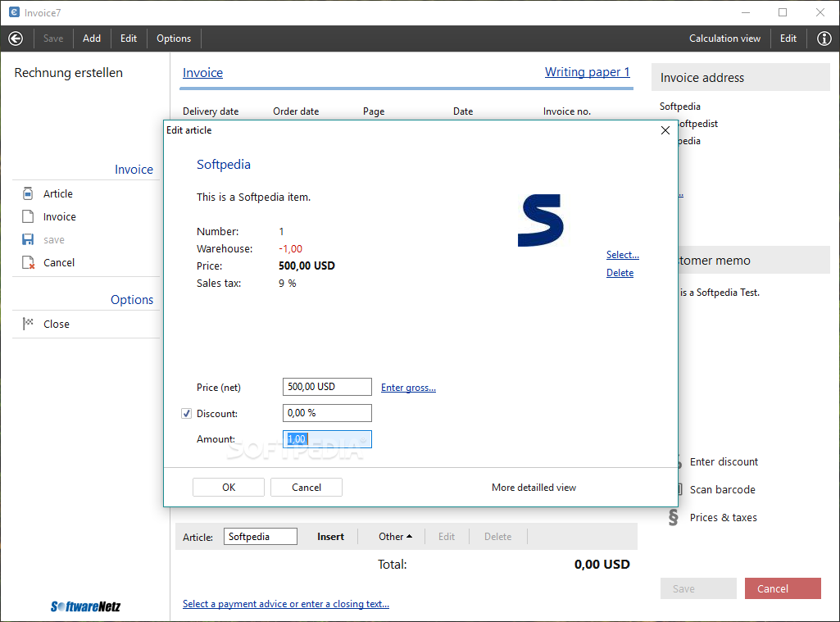Click the Delivery date column header
Screen dimensions: 840x622
coord(211,111)
